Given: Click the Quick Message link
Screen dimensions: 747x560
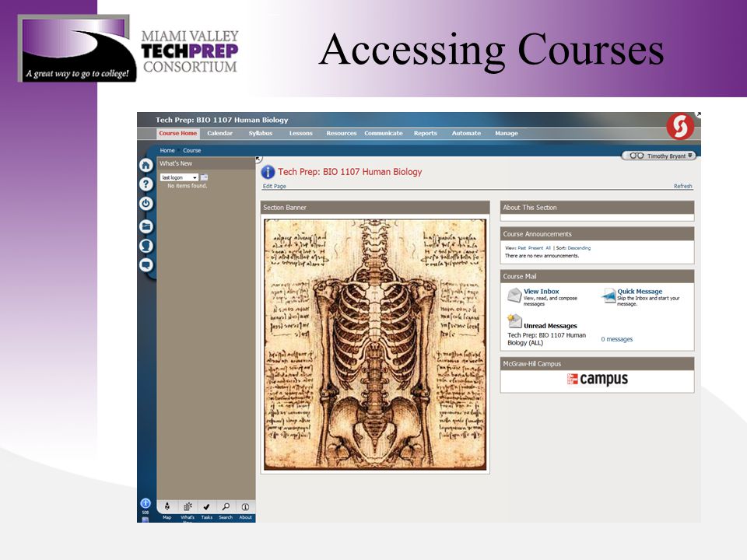Looking at the screenshot, I should [x=640, y=292].
